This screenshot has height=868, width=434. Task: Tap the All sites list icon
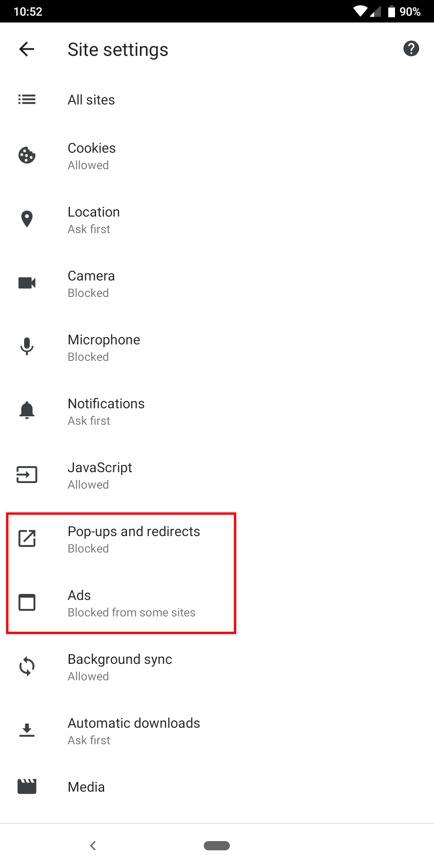[x=27, y=99]
